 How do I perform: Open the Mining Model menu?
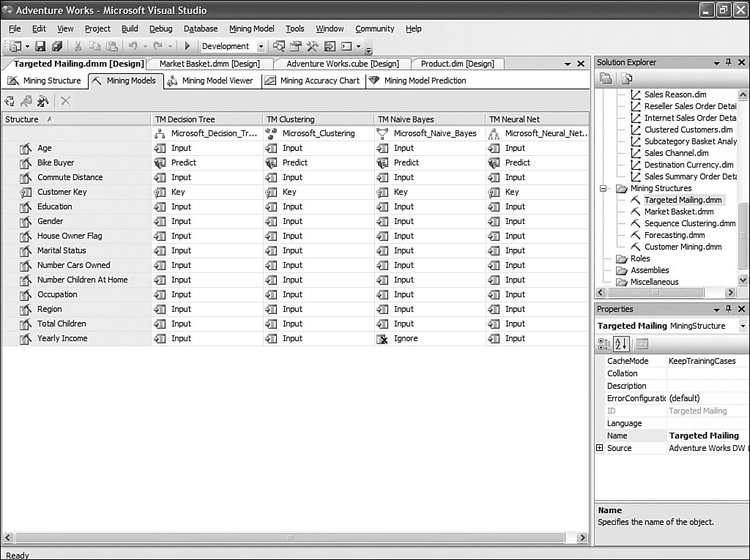pos(251,29)
